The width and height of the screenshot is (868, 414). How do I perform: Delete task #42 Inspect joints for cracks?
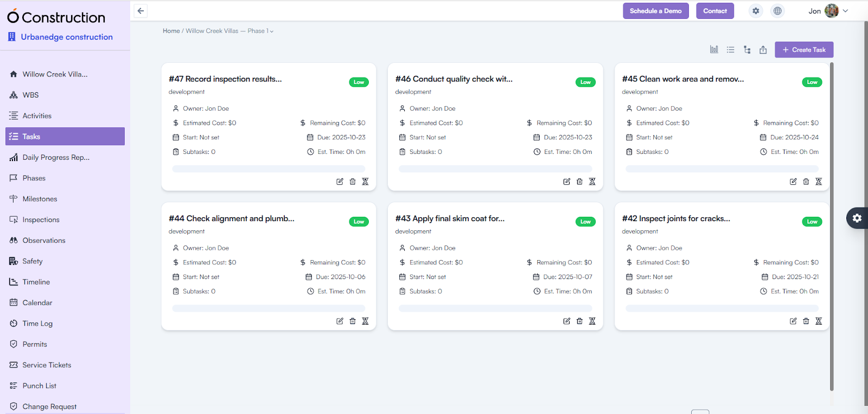(x=806, y=321)
